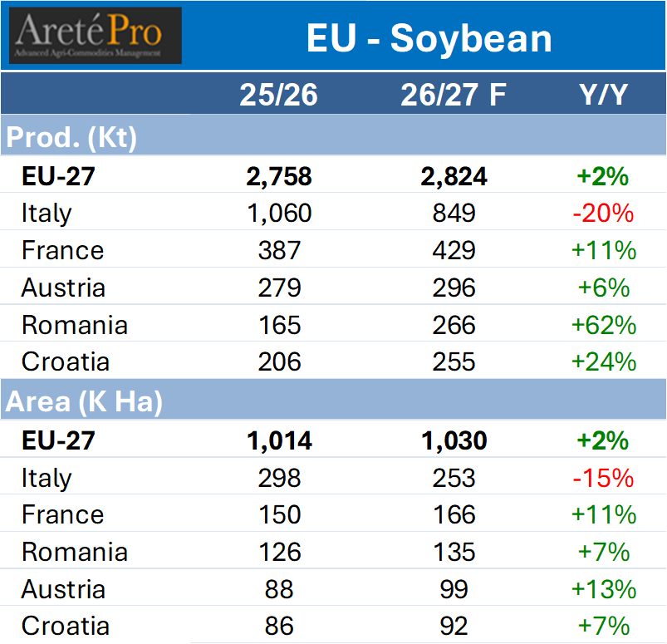Click the EU - Soybean title

click(429, 38)
